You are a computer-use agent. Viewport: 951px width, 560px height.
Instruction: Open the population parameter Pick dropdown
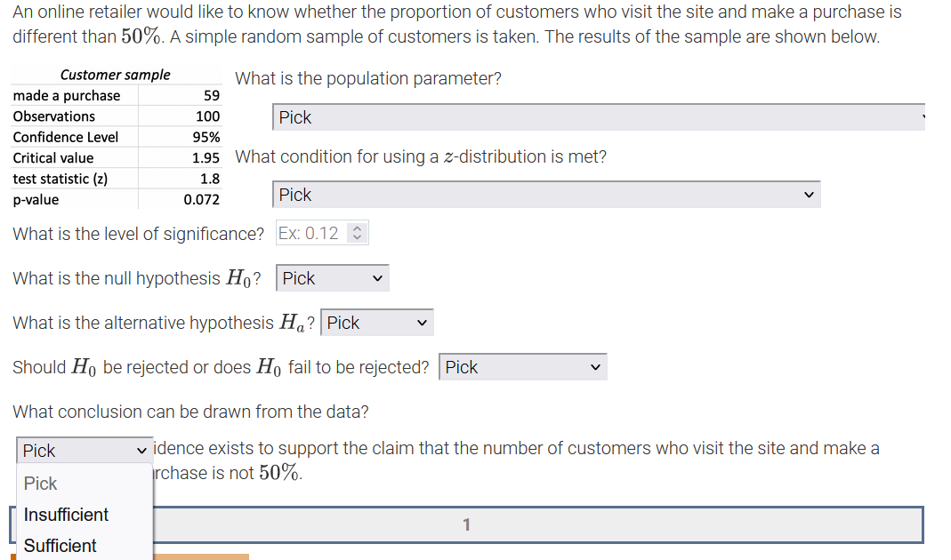596,116
